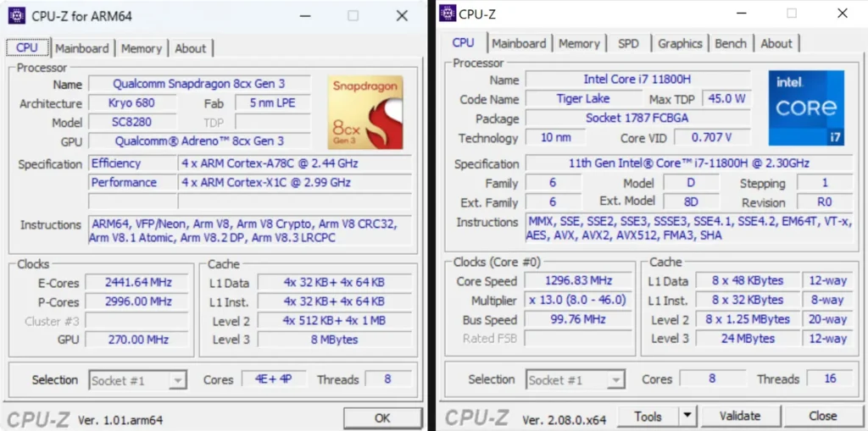Click the Multiplier x 13.0 (8.0 - 46.0) value
This screenshot has height=431, width=868.
pyautogui.click(x=578, y=300)
